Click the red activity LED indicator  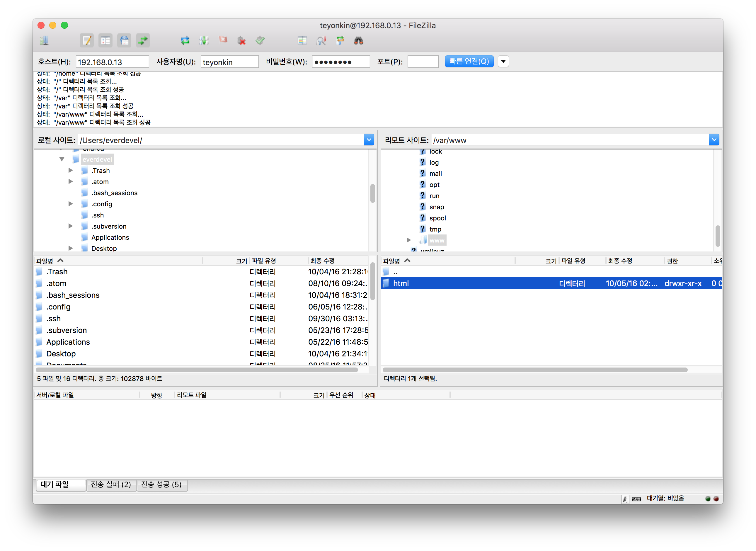click(716, 499)
